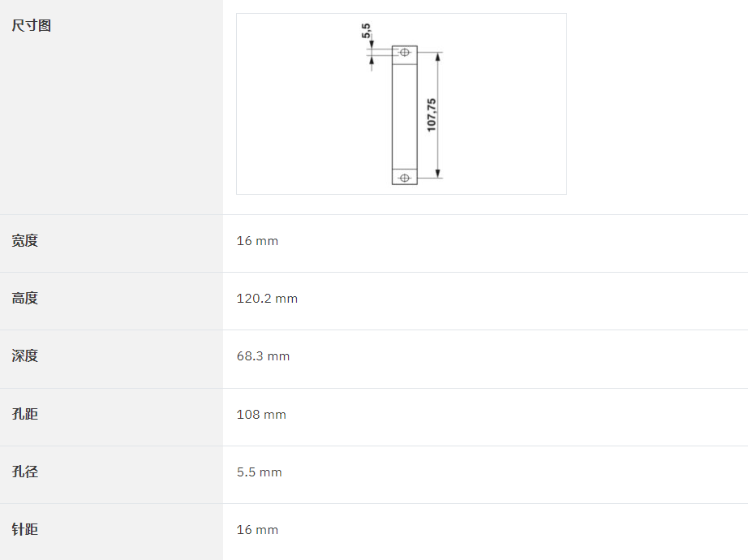Open the dimension drawing thumbnail image

click(402, 104)
